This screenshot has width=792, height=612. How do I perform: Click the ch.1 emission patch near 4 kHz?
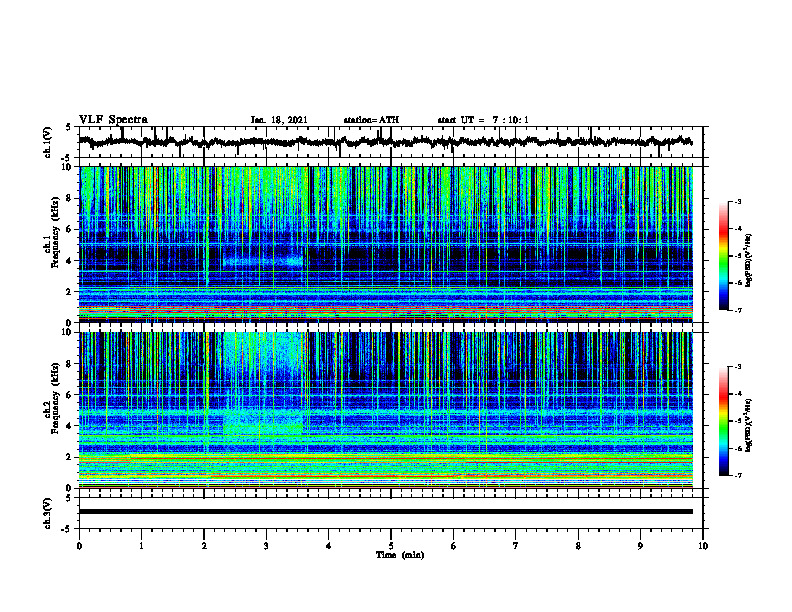coord(263,261)
